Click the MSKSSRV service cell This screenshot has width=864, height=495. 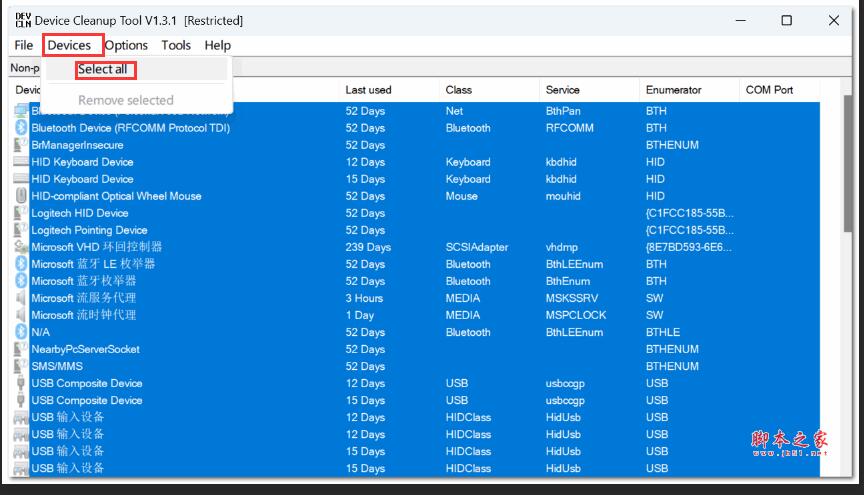pyautogui.click(x=571, y=298)
